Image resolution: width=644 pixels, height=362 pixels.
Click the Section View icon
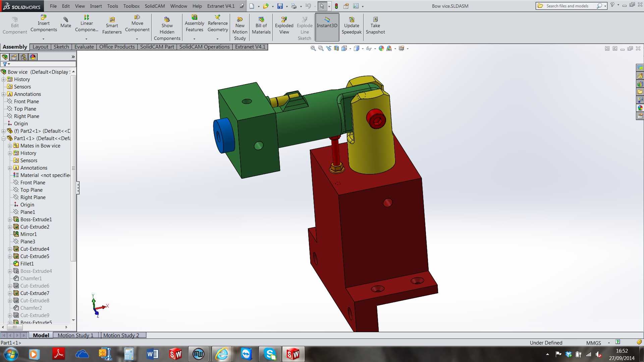tap(336, 48)
